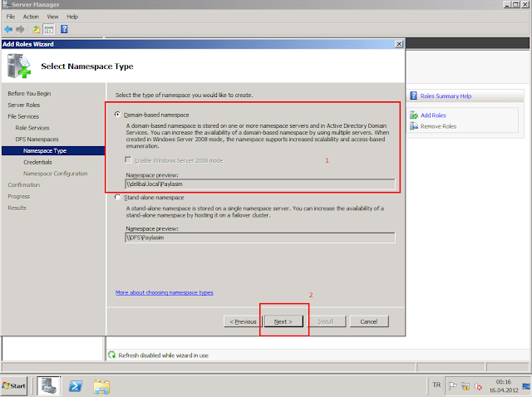This screenshot has height=397, width=532.
Task: Click the Add Roles link
Action: (433, 115)
